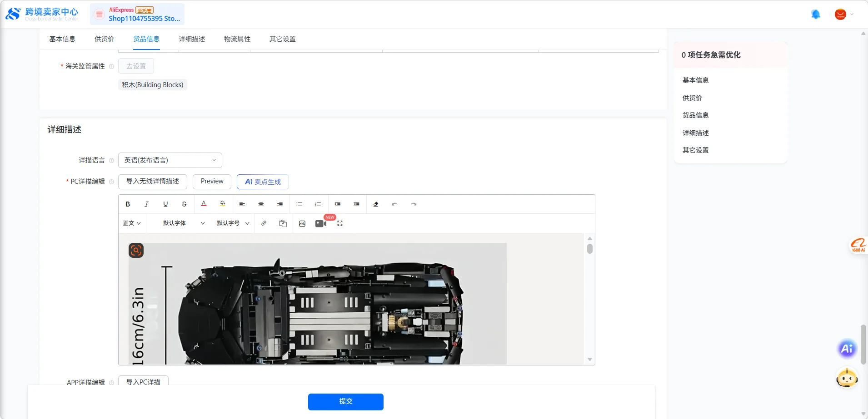Open the notification bell
The height and width of the screenshot is (419, 868).
pyautogui.click(x=816, y=14)
